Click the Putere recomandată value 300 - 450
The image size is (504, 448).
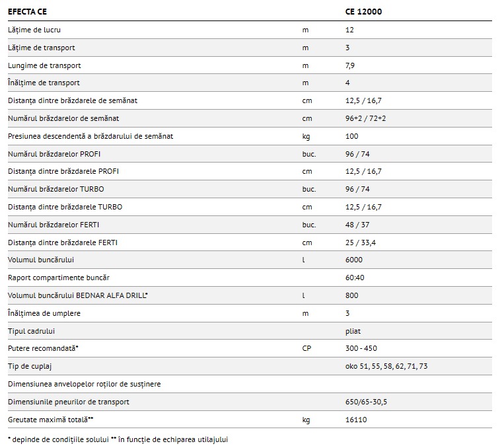361,348
